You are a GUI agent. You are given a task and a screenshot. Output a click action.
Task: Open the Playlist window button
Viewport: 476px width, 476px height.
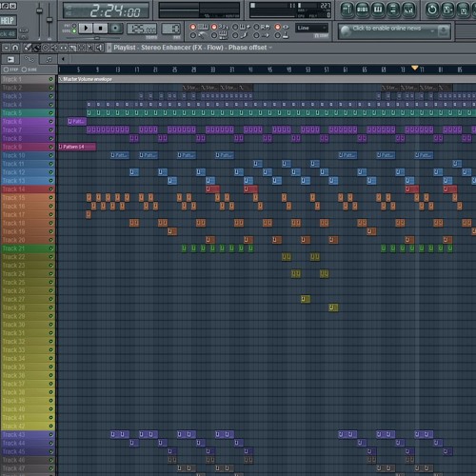tap(347, 10)
